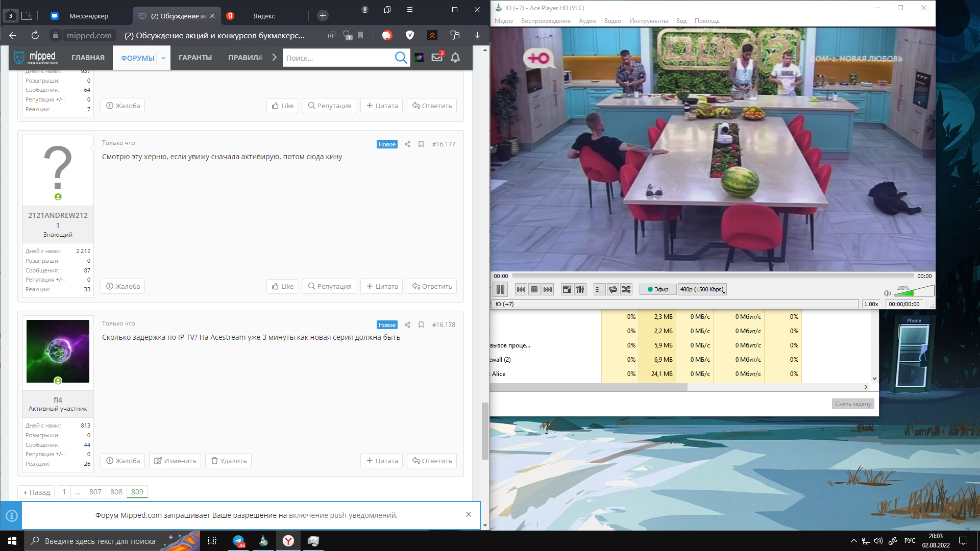Open the tab groups counter showing 3
The height and width of the screenshot is (551, 980).
pyautogui.click(x=10, y=16)
